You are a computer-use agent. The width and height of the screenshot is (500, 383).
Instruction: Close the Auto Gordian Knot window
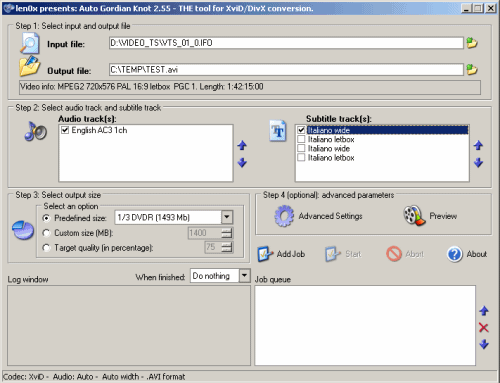pos(490,8)
